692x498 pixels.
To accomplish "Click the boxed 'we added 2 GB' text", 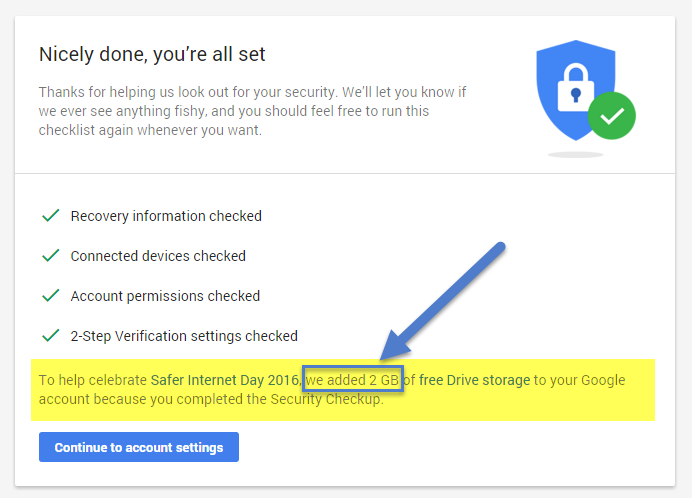I will click(x=353, y=379).
